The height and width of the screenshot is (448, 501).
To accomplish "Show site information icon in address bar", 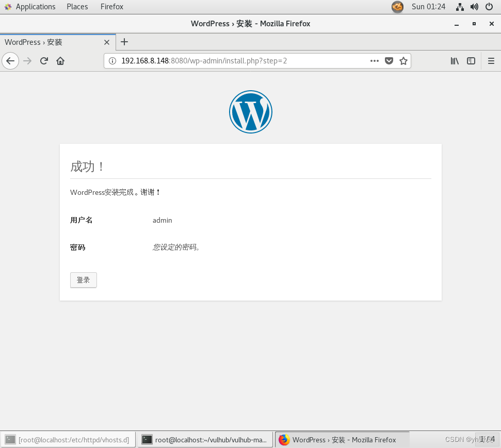I will 112,61.
